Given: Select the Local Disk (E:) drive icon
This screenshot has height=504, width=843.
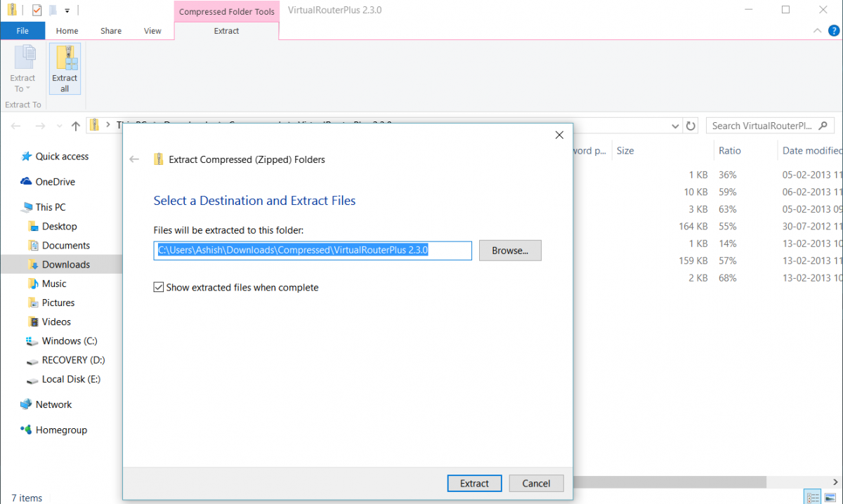Looking at the screenshot, I should coord(32,380).
